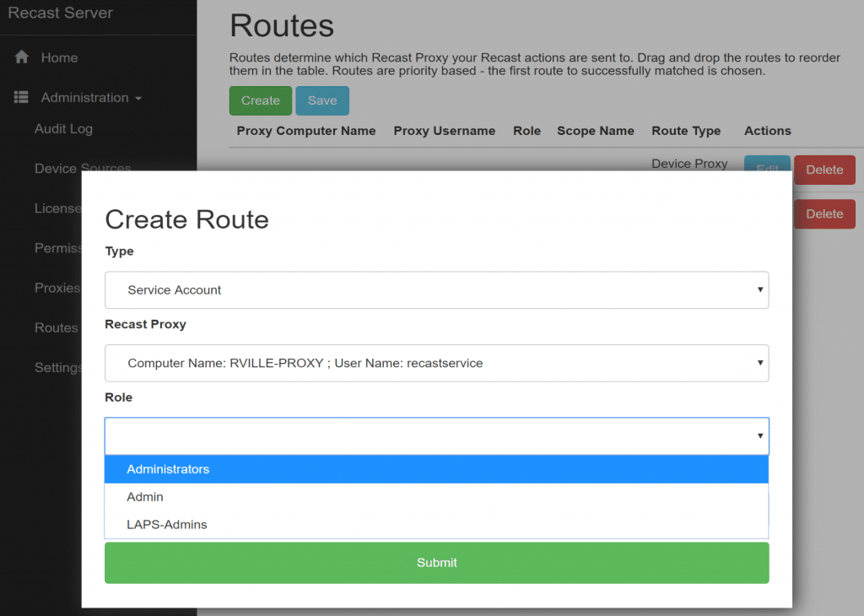The height and width of the screenshot is (616, 864).
Task: Go to Device Sources page
Action: [82, 168]
